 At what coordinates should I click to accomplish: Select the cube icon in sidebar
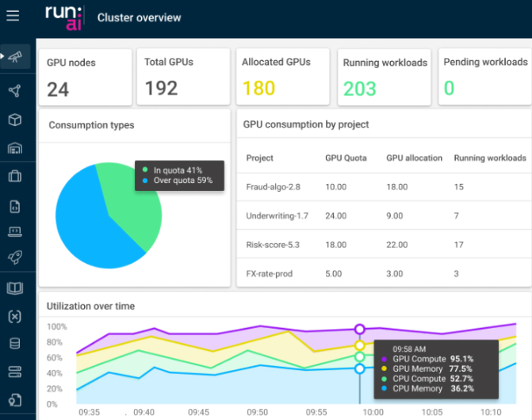pyautogui.click(x=14, y=120)
